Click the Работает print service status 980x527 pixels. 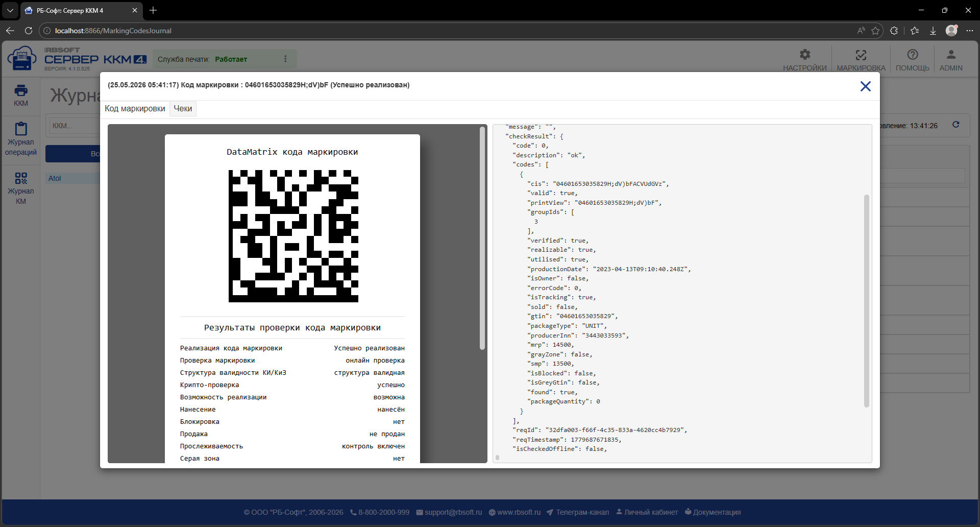click(x=231, y=59)
